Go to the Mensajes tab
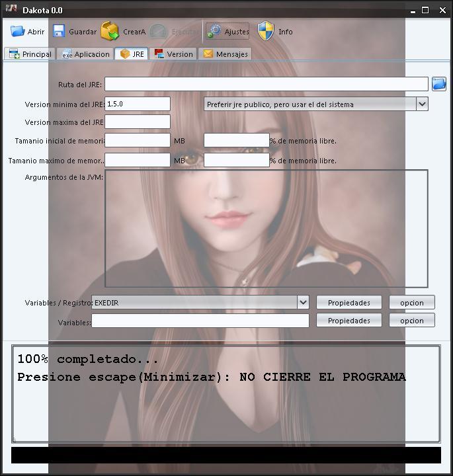This screenshot has width=453, height=476. click(x=225, y=54)
